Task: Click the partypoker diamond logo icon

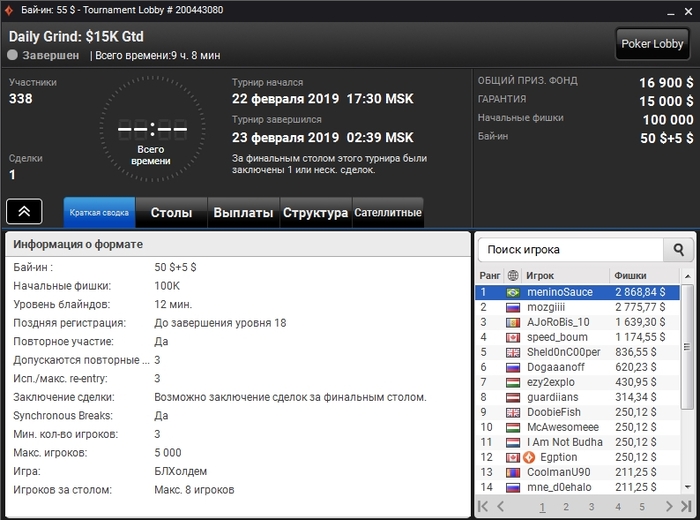Action: (8, 10)
